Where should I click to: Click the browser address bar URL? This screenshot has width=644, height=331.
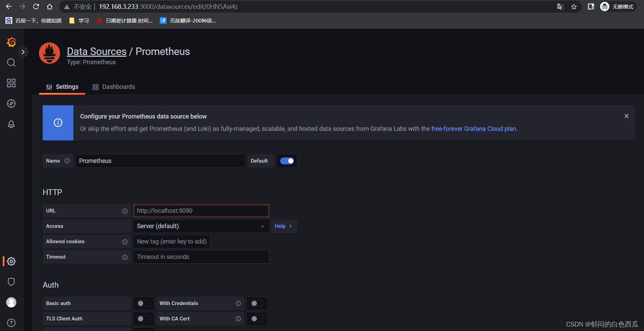(x=168, y=6)
